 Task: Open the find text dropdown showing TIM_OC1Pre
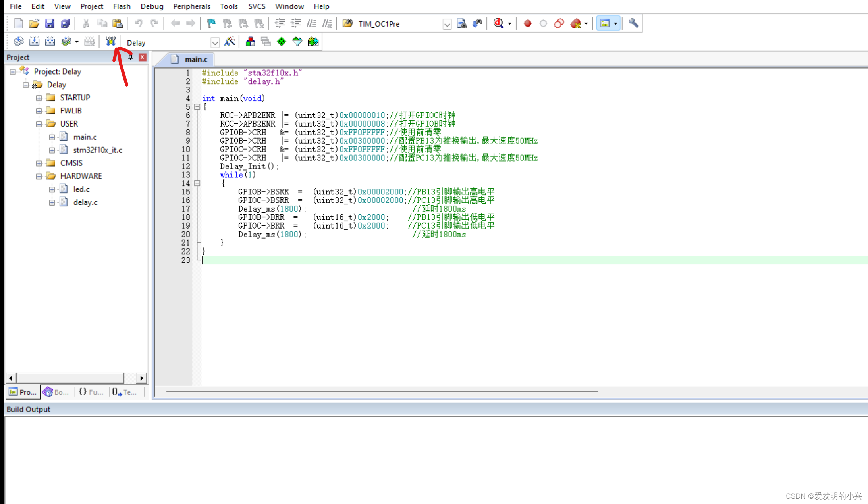(x=447, y=24)
